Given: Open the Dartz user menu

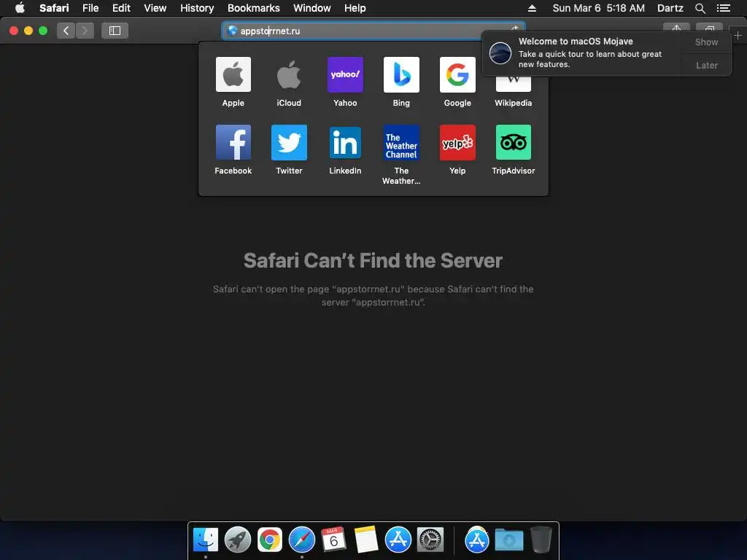Looking at the screenshot, I should (x=670, y=8).
